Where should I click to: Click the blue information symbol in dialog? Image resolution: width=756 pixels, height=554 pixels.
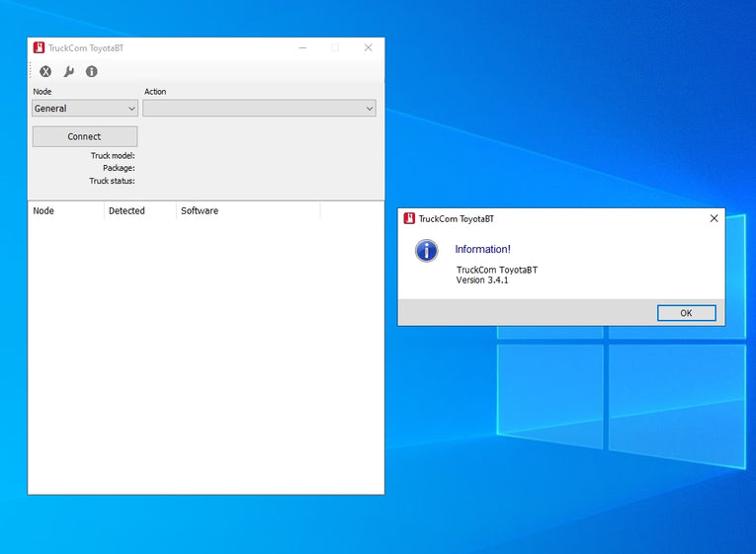(426, 251)
